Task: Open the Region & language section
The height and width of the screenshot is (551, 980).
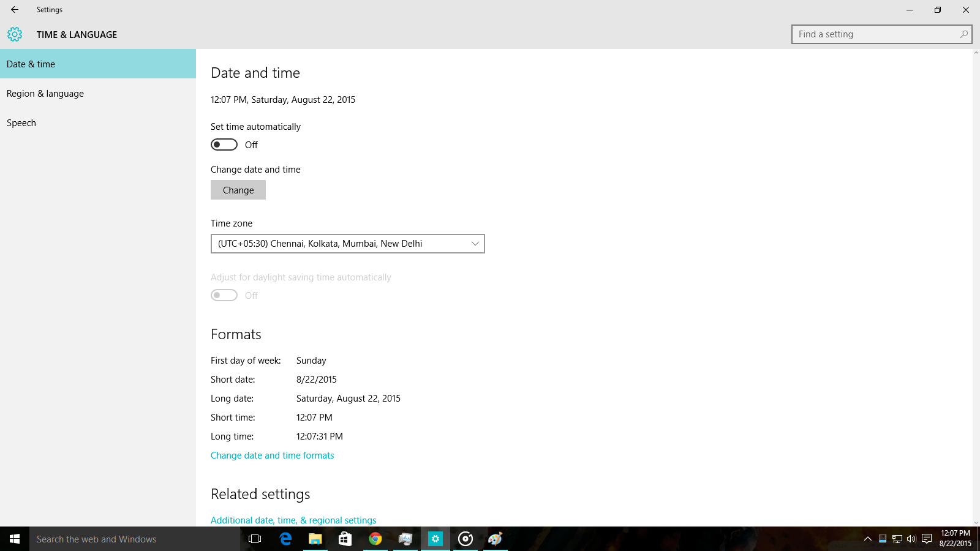Action: point(98,93)
